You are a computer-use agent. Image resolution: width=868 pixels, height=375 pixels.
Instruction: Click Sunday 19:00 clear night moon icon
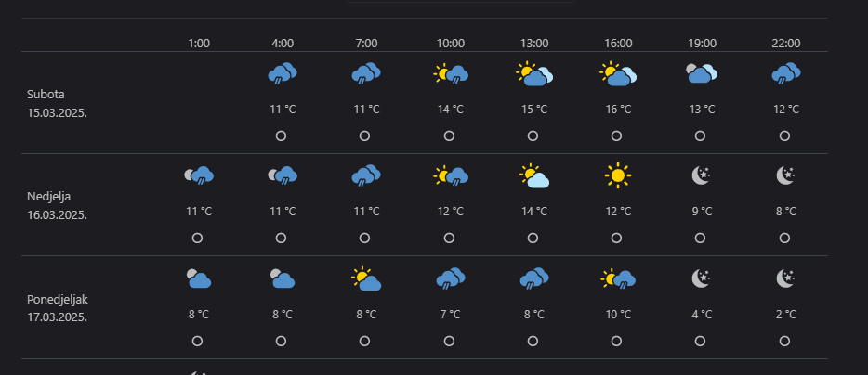[702, 175]
